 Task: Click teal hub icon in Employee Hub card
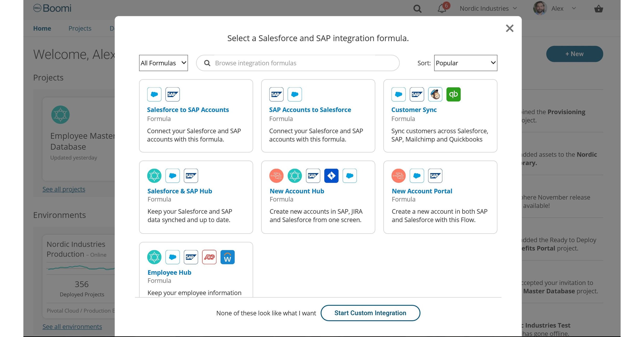(x=154, y=257)
